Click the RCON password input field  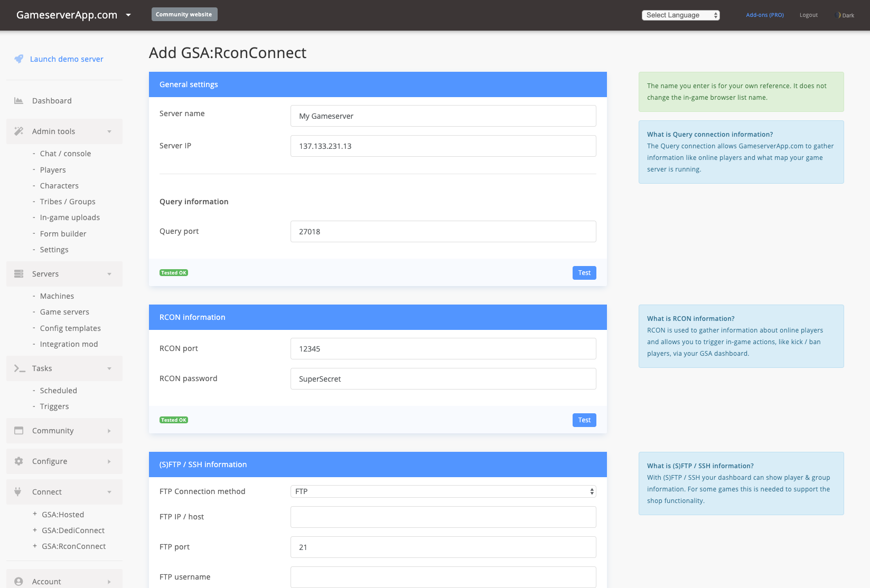(443, 379)
